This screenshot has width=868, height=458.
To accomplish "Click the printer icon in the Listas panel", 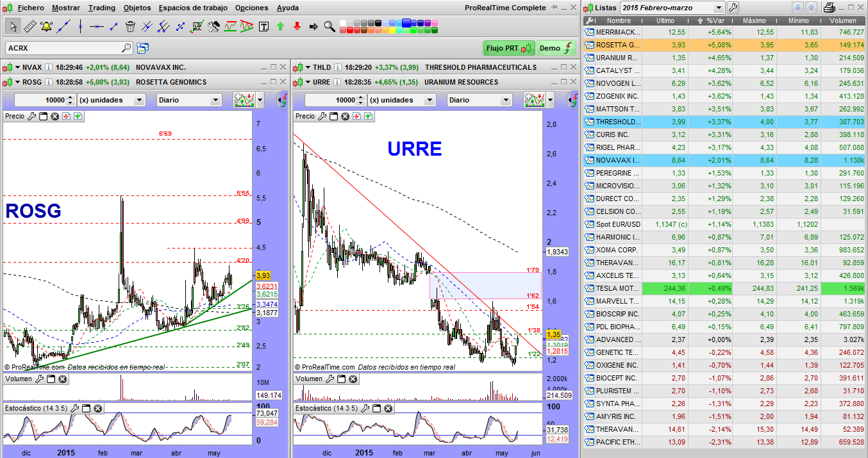I will pos(829,8).
